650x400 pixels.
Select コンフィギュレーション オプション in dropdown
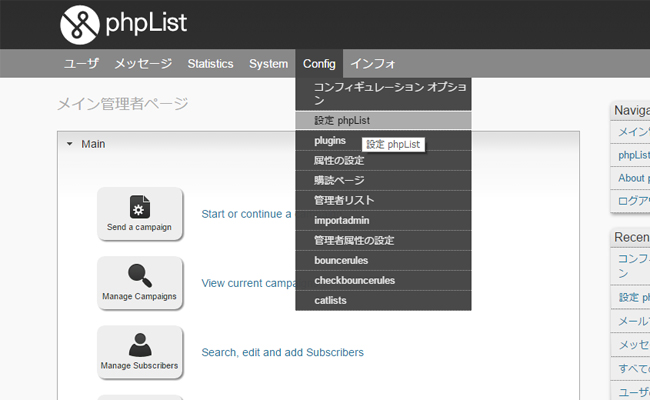(x=383, y=94)
